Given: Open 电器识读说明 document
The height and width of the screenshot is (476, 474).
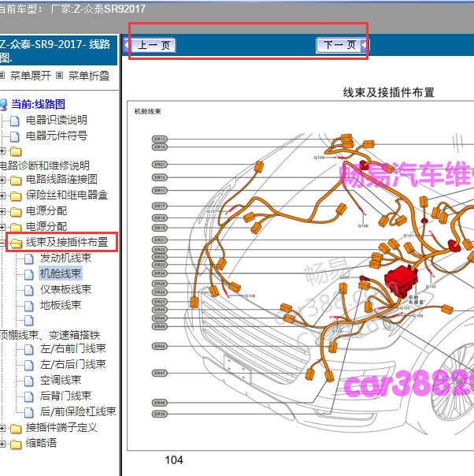Looking at the screenshot, I should tap(57, 120).
